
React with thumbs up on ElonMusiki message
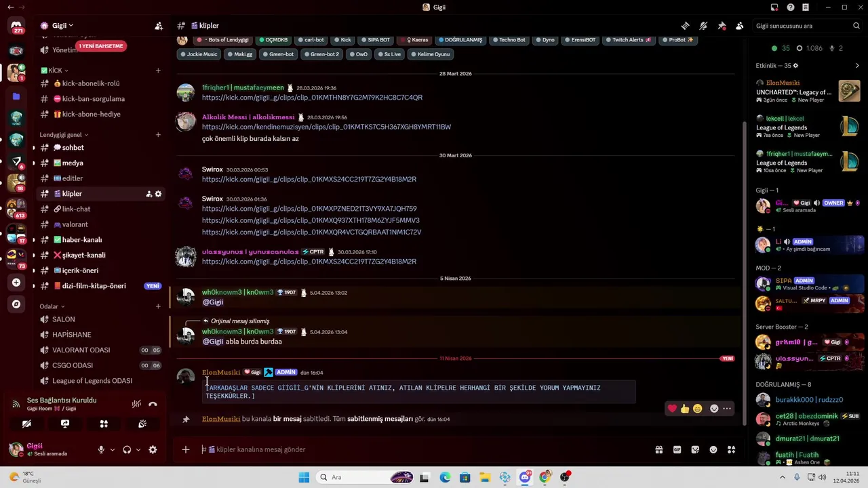pos(685,409)
